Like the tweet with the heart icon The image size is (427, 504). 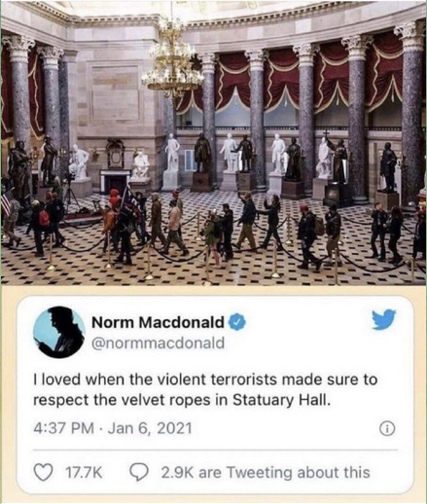point(44,472)
